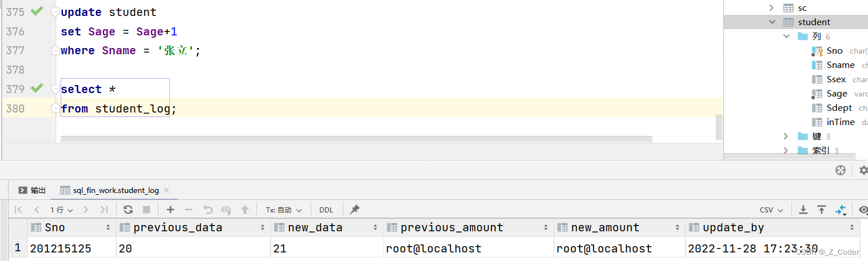Collapse the student table tree node
This screenshot has height=261, width=868.
pos(772,22)
